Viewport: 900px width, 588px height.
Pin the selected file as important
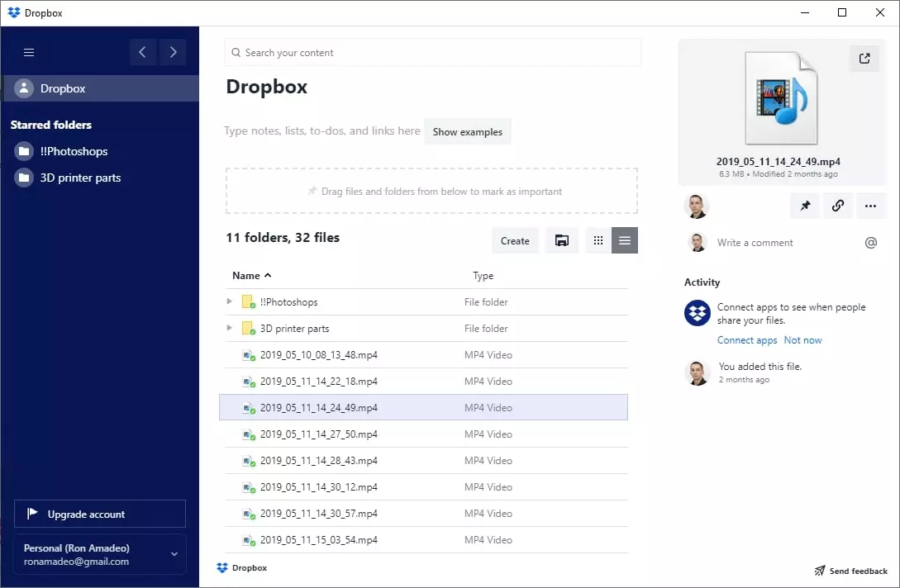coord(805,206)
